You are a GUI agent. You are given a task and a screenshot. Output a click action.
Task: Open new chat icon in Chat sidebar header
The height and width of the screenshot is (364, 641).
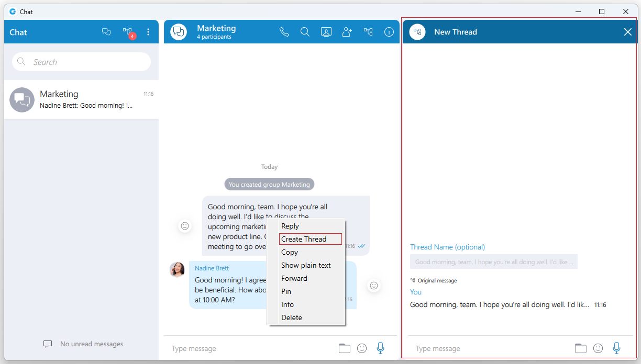point(106,32)
